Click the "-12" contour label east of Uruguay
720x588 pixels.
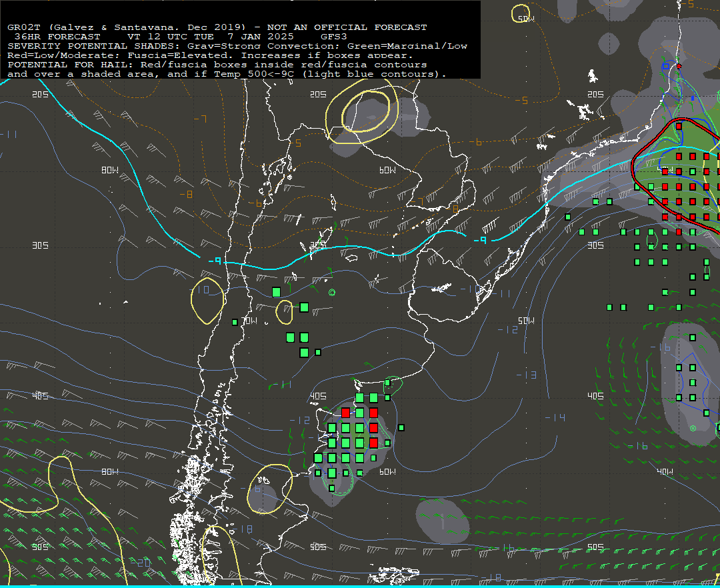coord(508,329)
